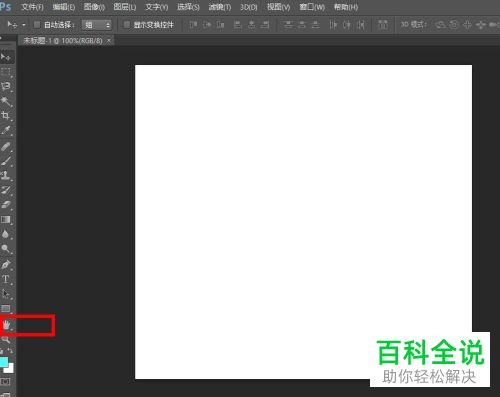The width and height of the screenshot is (500, 397).
Task: Select the Zoom tool in the toolbox
Action: pos(6,340)
